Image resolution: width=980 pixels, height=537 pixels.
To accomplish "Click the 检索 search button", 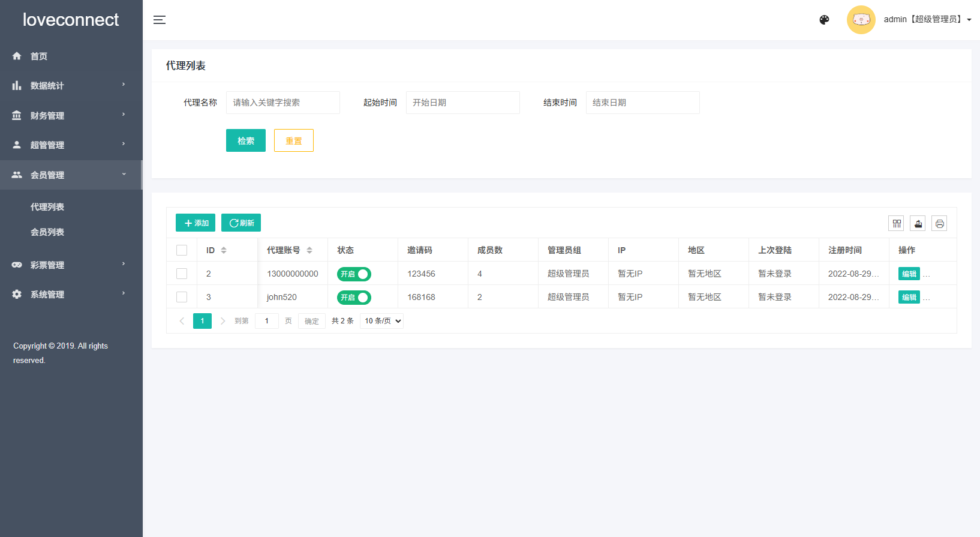I will (246, 140).
